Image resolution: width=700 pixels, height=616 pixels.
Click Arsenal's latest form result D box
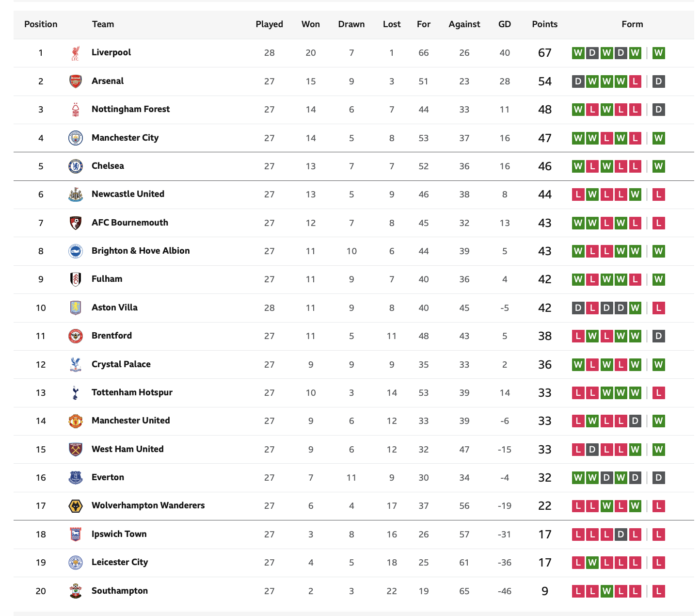[x=658, y=81]
